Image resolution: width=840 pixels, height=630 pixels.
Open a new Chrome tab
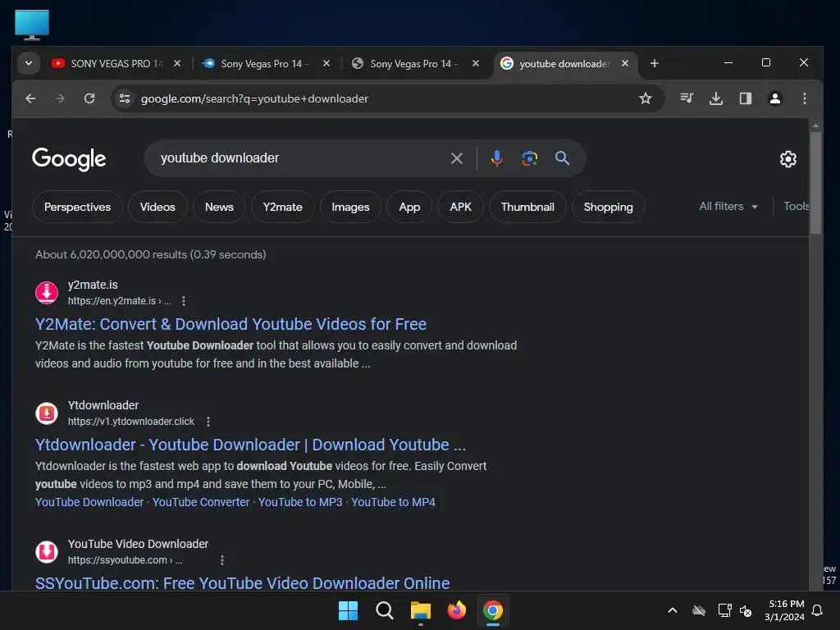pos(654,64)
